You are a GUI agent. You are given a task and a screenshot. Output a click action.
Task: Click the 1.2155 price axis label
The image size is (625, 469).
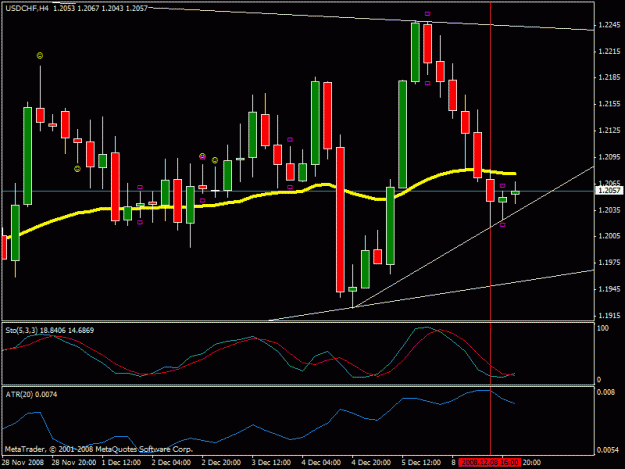coord(609,104)
